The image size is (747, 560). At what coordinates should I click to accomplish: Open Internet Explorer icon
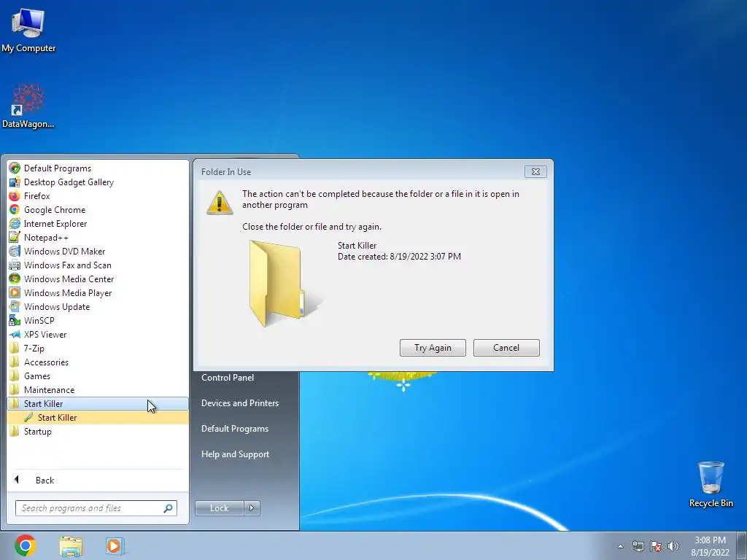click(x=15, y=223)
